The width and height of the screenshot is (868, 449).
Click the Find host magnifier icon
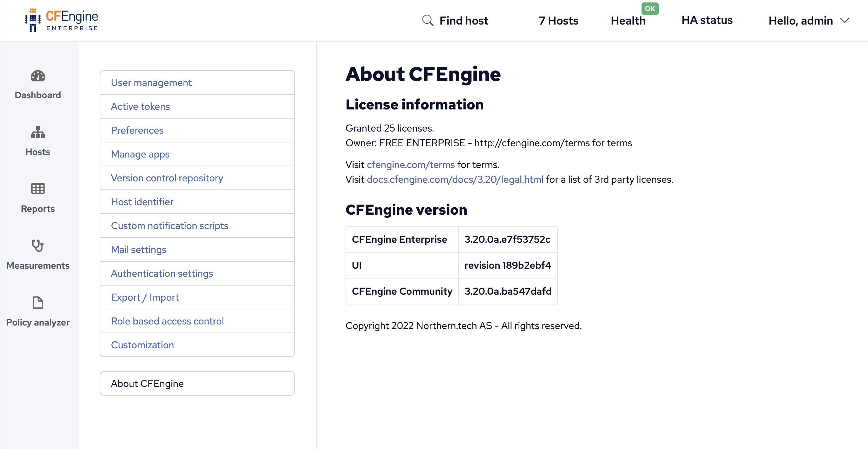pyautogui.click(x=428, y=20)
